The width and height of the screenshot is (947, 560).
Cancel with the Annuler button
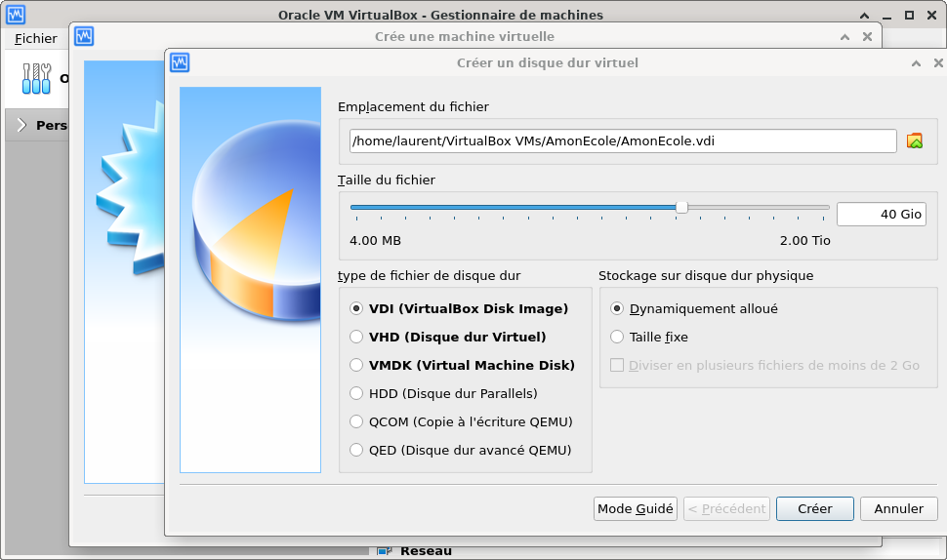pos(899,508)
